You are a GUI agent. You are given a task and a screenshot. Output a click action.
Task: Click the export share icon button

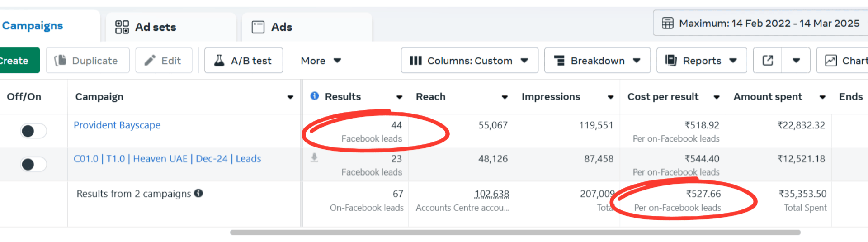pos(768,61)
